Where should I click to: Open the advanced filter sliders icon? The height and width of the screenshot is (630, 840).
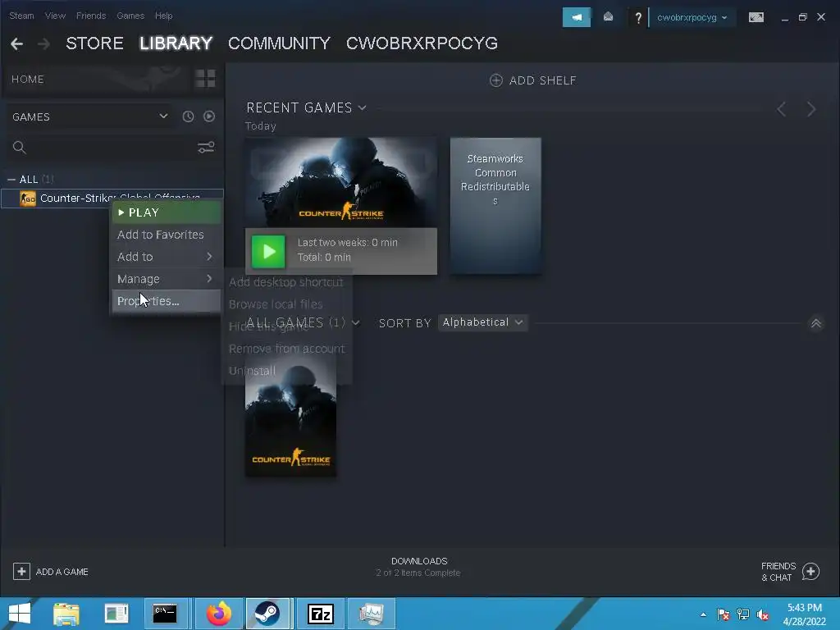pyautogui.click(x=206, y=148)
